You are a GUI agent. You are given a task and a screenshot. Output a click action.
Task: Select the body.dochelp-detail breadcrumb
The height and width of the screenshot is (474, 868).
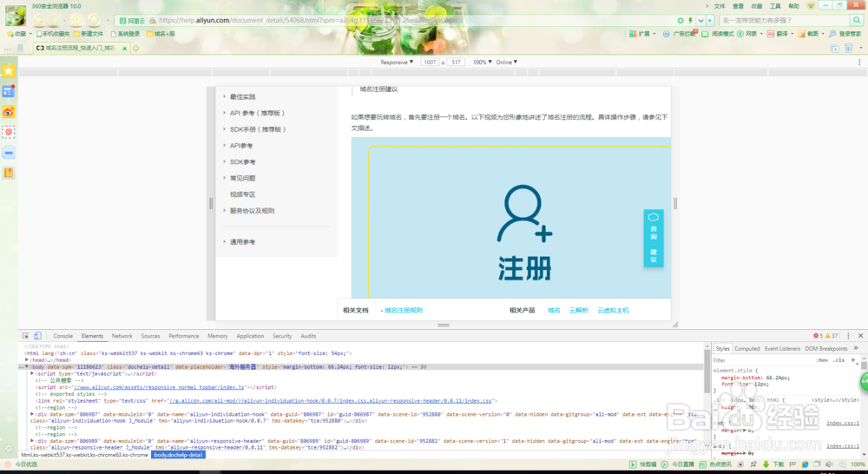pyautogui.click(x=178, y=455)
